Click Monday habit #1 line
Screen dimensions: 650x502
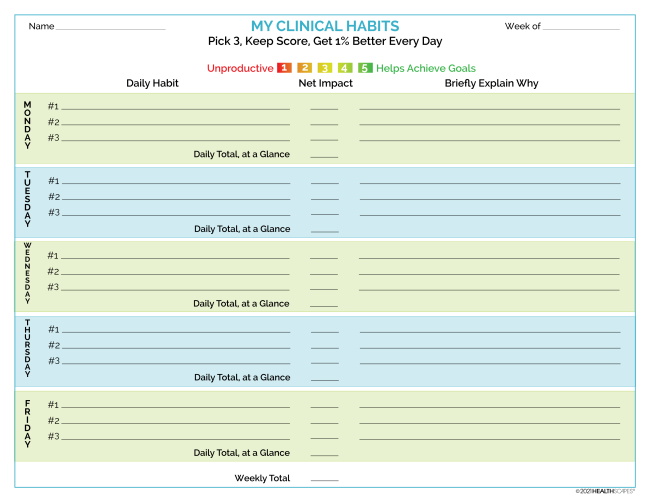point(175,106)
